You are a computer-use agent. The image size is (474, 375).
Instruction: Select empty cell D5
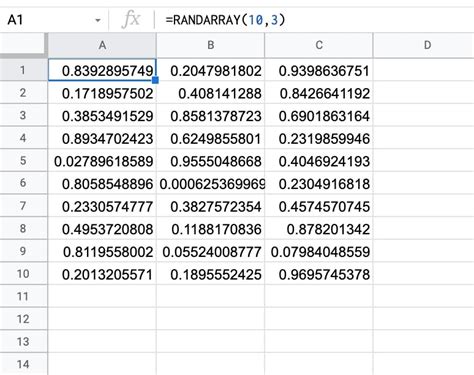(424, 161)
